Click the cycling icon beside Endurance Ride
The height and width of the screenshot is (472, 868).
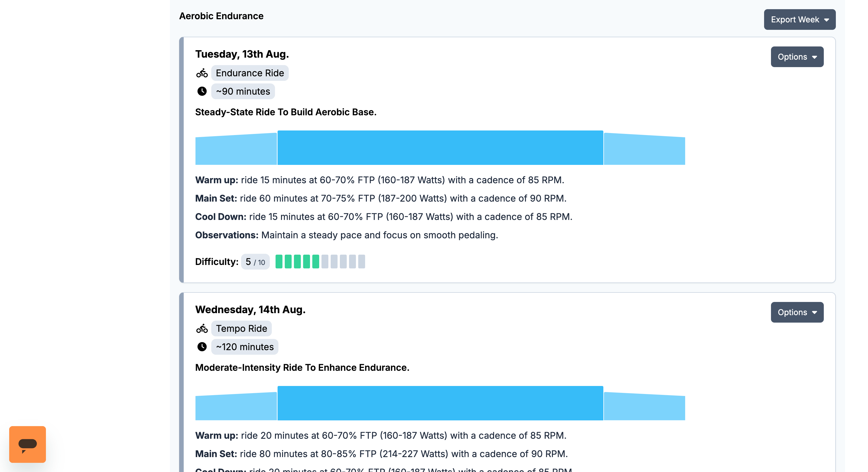pos(202,73)
